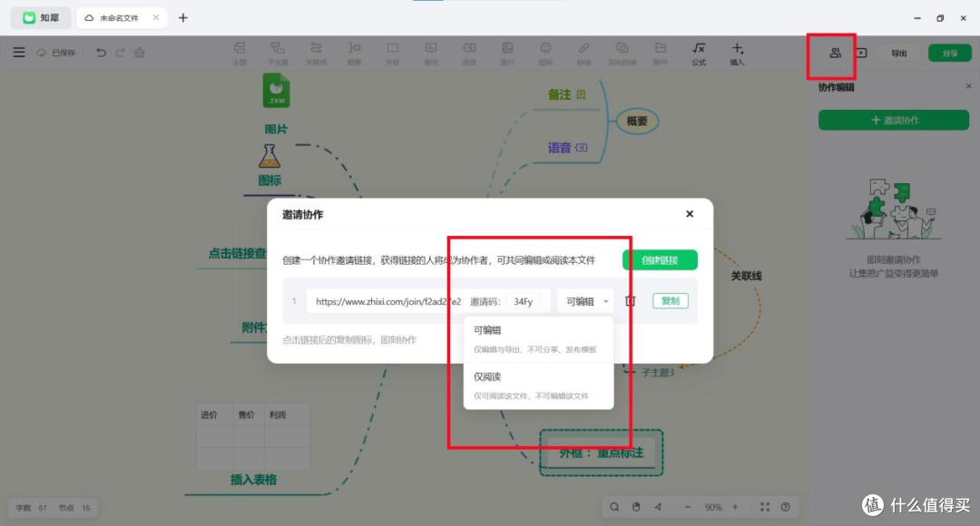
Task: Open the 可编辑 permission dropdown
Action: tap(586, 301)
